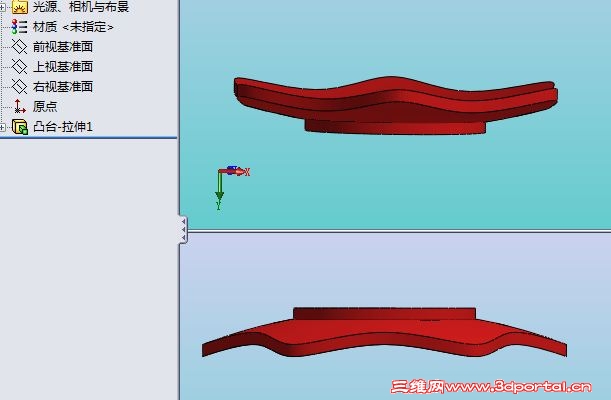Click the green Y axis of the triad
611x400 pixels.
click(x=219, y=189)
